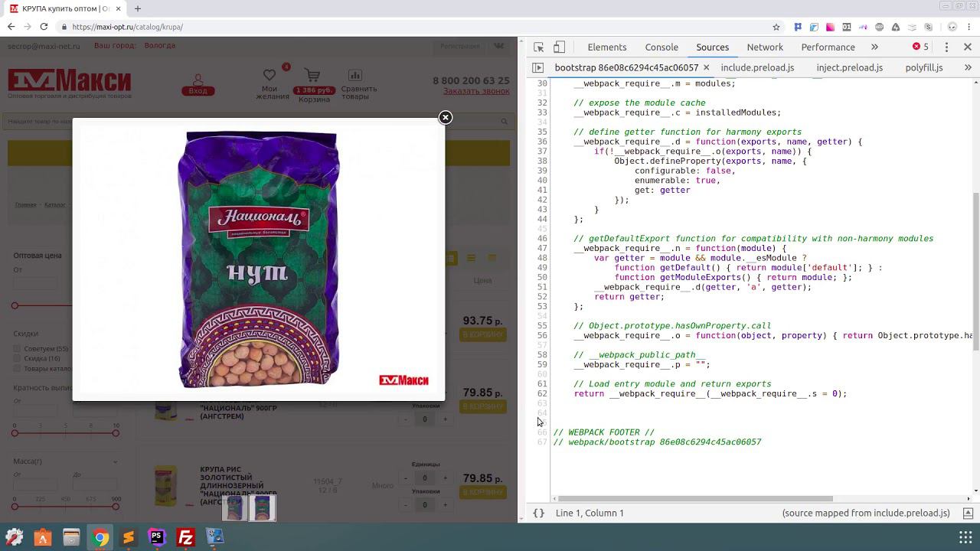
Task: Click the horizontal scrollbar in code editor
Action: click(x=695, y=498)
